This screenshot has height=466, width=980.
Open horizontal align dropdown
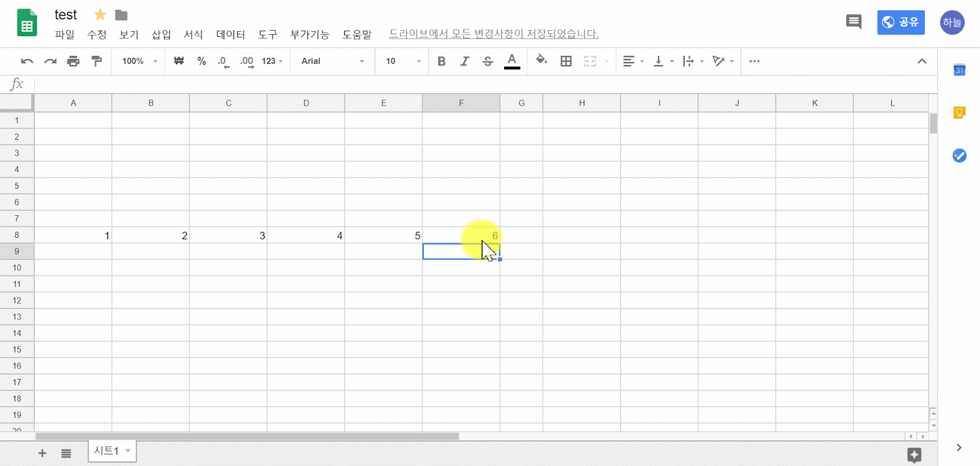(x=633, y=61)
